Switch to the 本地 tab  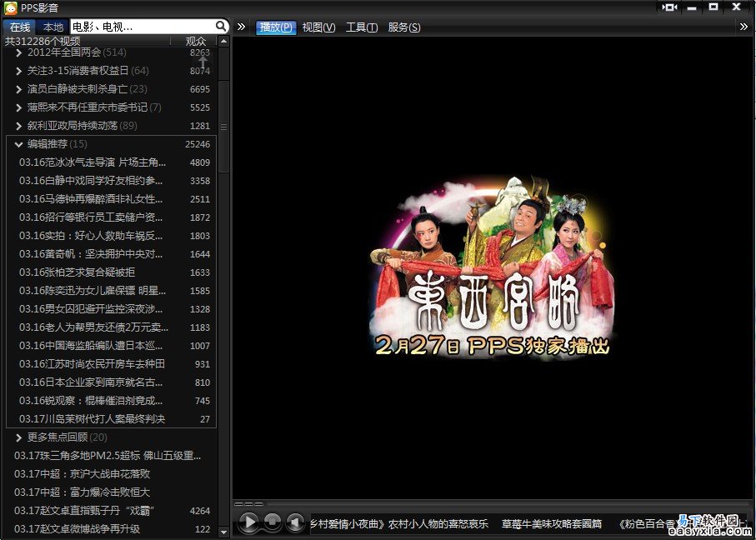(53, 27)
